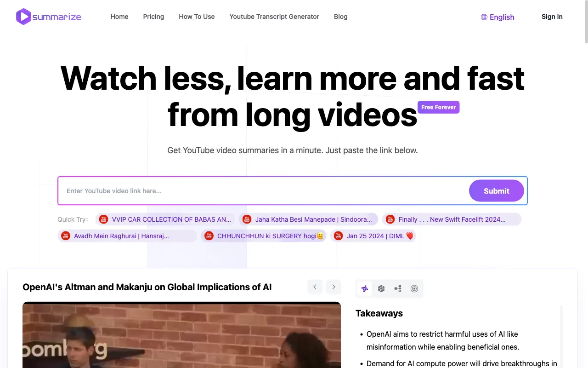The width and height of the screenshot is (588, 368).
Task: Switch to the hexagon block view icon
Action: [x=381, y=289]
